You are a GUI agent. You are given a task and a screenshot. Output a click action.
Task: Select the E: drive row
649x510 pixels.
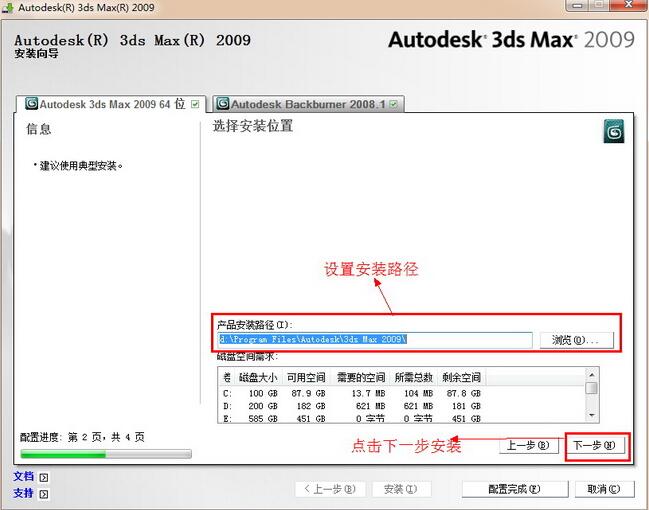point(352,419)
